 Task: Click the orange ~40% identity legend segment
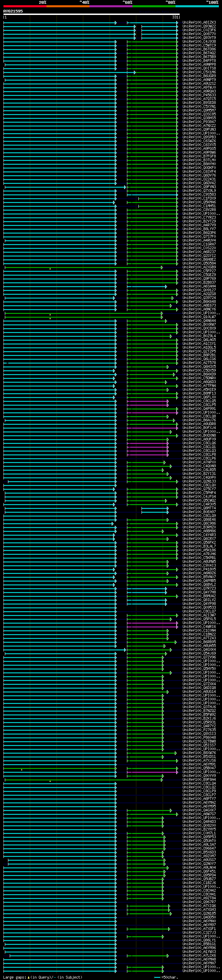[x=68, y=6]
